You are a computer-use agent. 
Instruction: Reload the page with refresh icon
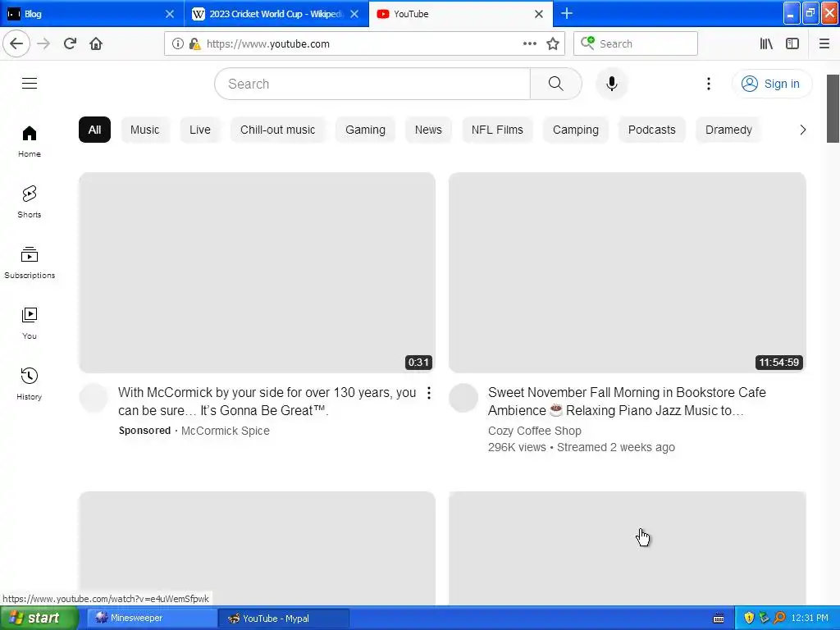coord(70,43)
